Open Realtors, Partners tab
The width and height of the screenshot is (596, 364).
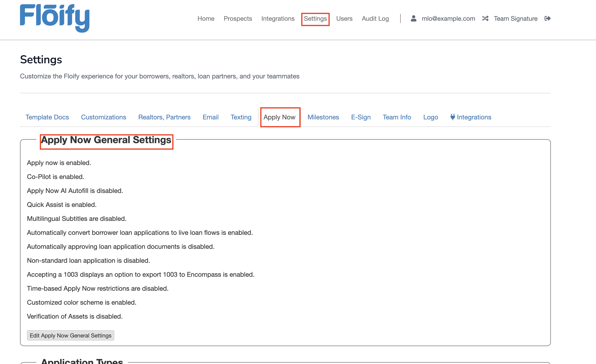(164, 117)
